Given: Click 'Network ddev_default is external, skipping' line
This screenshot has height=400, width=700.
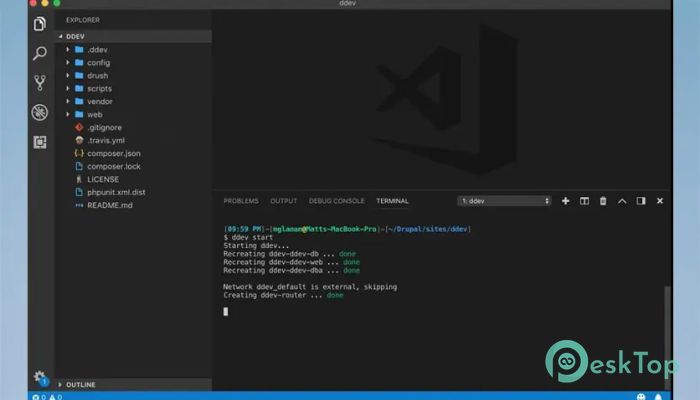Looking at the screenshot, I should click(310, 287).
